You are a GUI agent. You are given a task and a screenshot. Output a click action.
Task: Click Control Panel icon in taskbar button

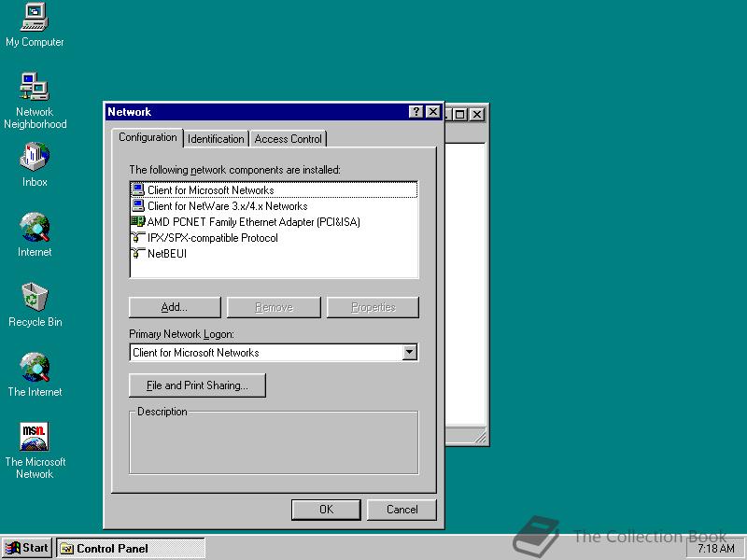(66, 549)
